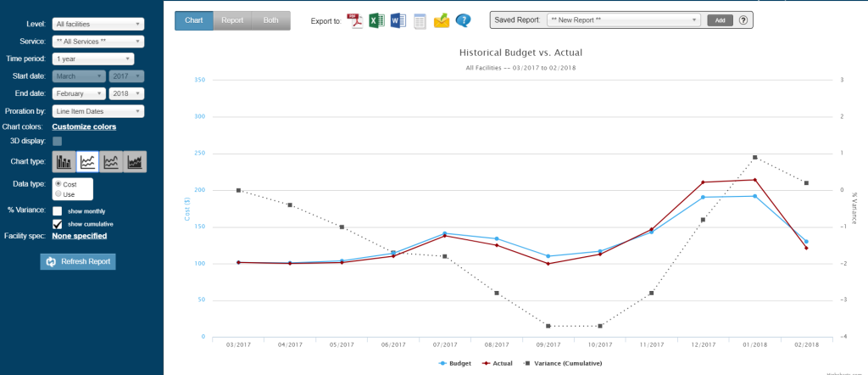Uncheck show cumulative variance

(57, 224)
